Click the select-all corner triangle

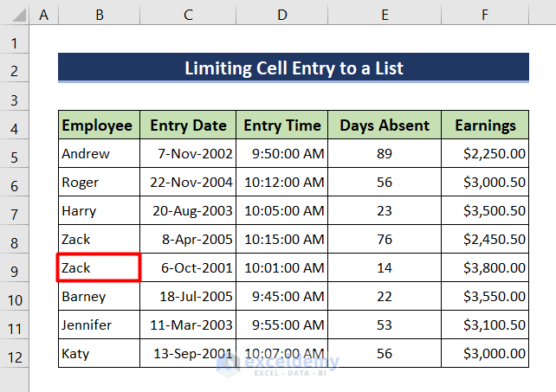(x=14, y=15)
